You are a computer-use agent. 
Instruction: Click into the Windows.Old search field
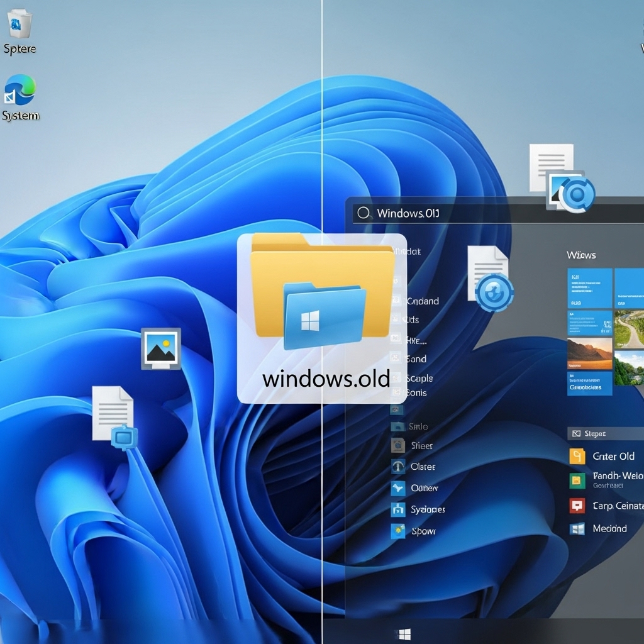(x=498, y=214)
